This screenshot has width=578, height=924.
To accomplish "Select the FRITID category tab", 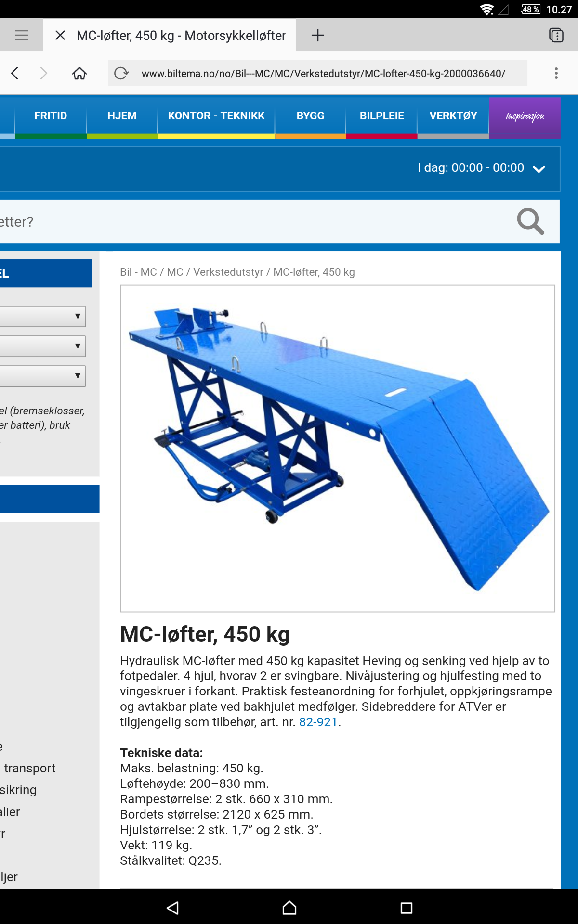I will pos(51,116).
